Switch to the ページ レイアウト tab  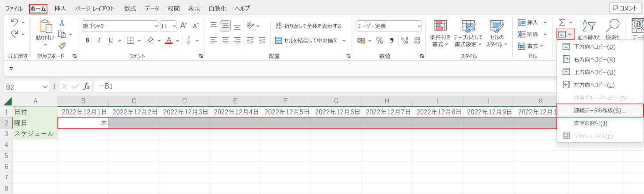pos(95,8)
